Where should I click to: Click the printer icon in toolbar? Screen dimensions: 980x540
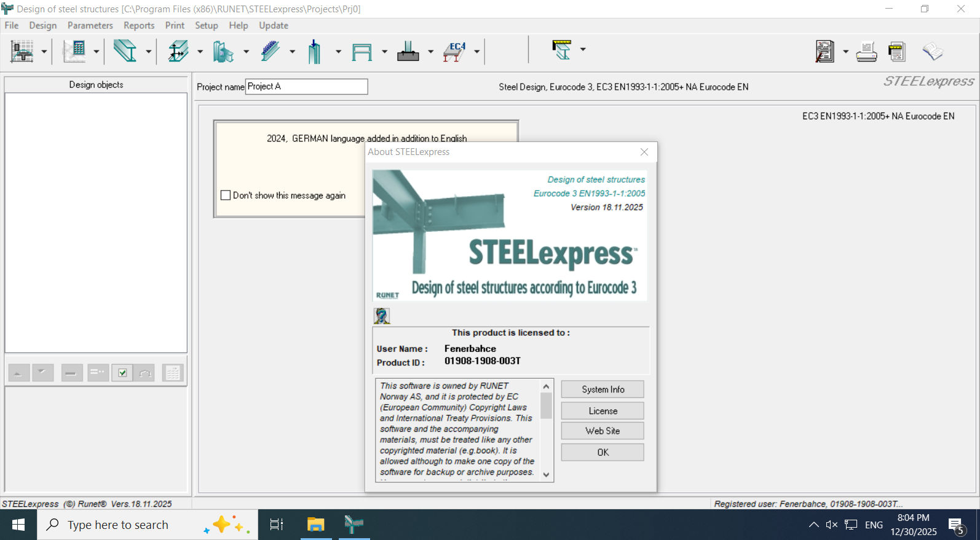(x=866, y=51)
